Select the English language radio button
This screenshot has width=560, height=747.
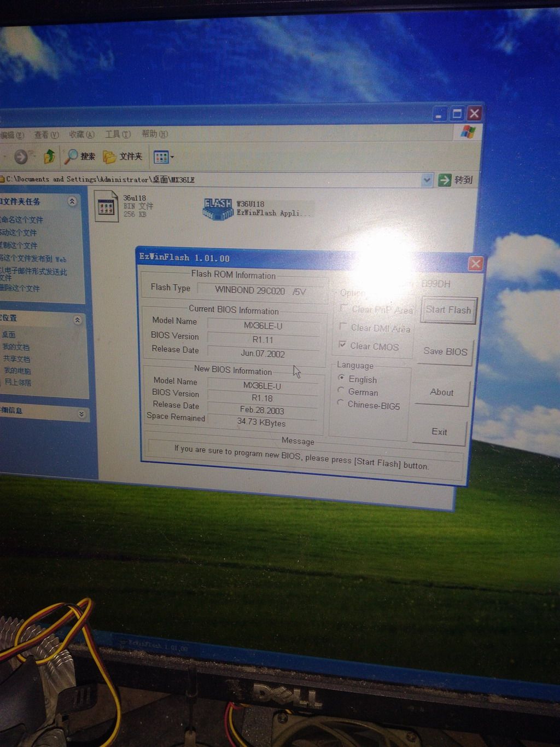[x=341, y=378]
